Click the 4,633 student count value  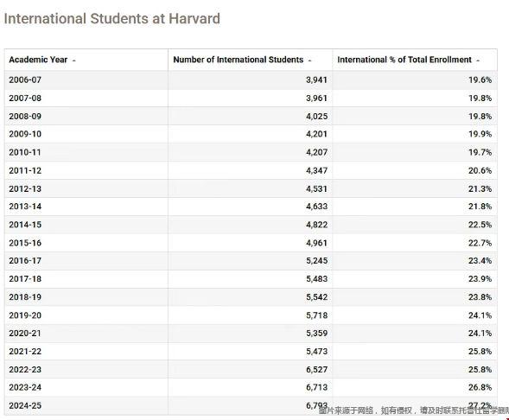(x=316, y=207)
